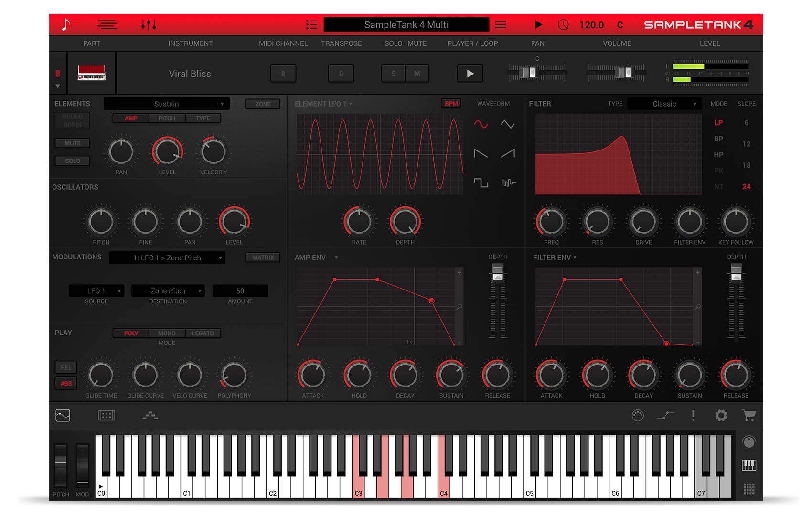Enable BPM sync on Element LFO 1
Viewport: 812px width, 516px height.
click(451, 103)
